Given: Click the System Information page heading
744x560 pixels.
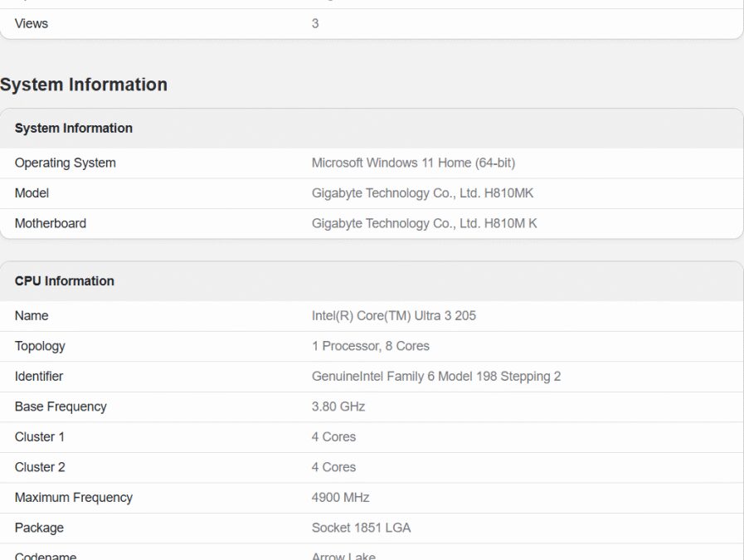Looking at the screenshot, I should click(84, 85).
